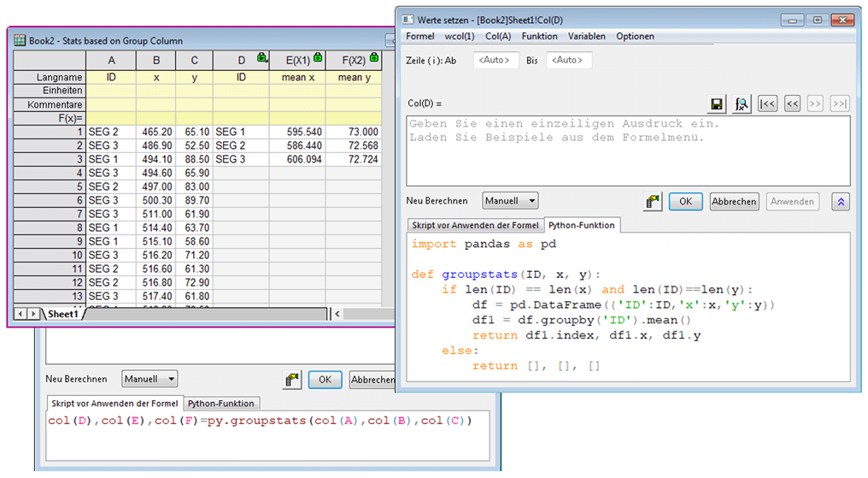Open Manuell dropdown in the lower back dialog
Screen dimensions: 868x478
click(150, 379)
